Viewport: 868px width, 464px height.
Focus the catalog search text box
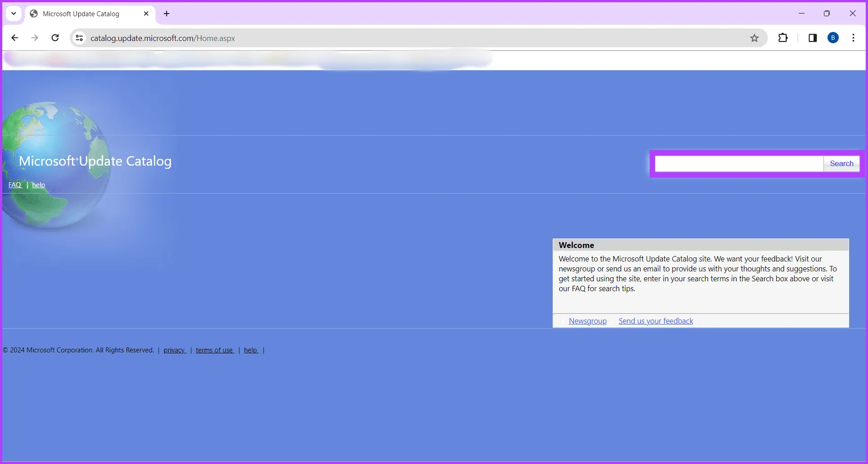(739, 163)
